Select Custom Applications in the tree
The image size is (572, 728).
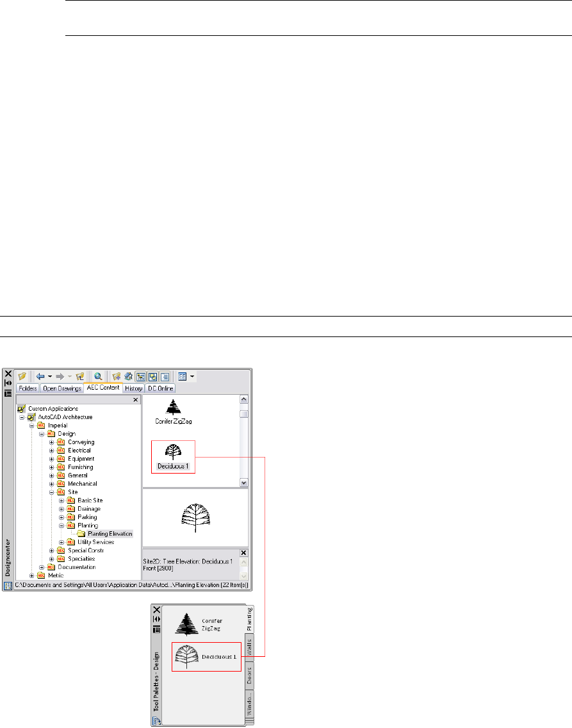(53, 409)
